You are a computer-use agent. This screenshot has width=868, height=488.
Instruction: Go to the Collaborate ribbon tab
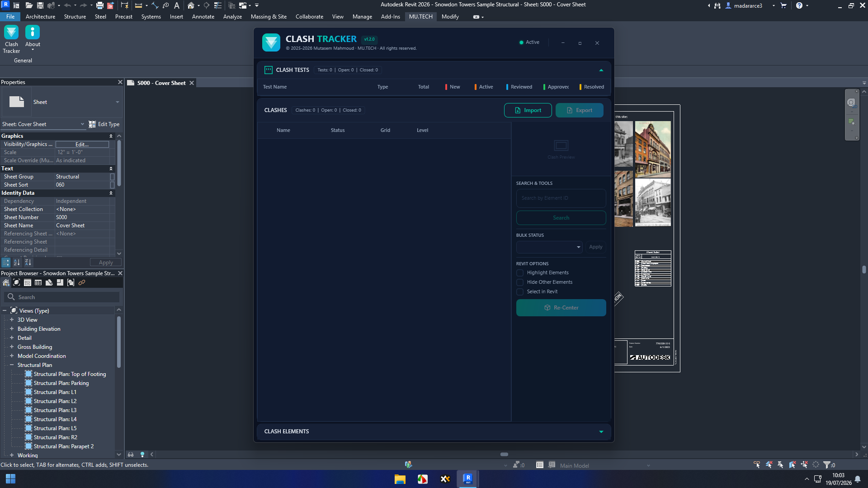click(x=309, y=17)
